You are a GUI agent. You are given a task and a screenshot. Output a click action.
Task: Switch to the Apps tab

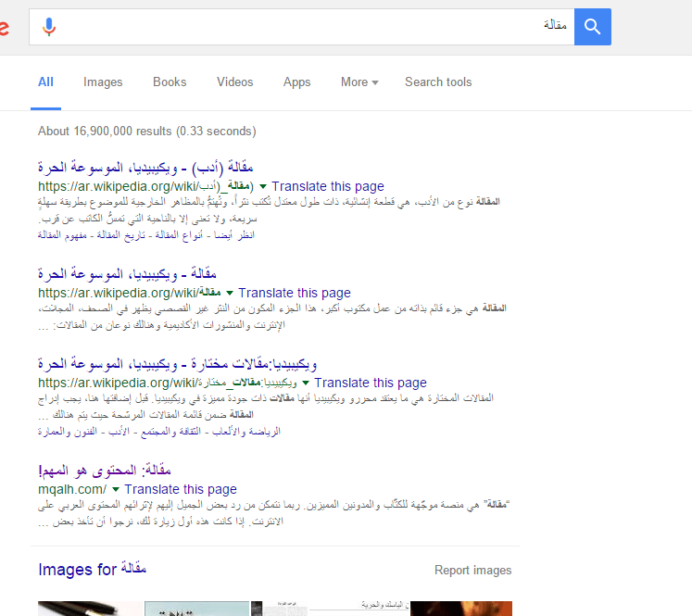coord(296,82)
